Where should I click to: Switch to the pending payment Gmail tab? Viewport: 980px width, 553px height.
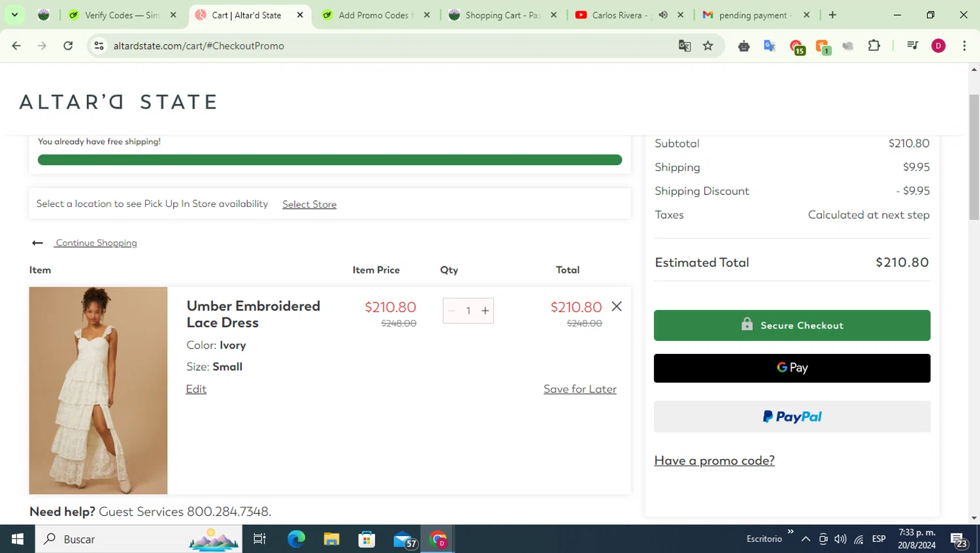tap(755, 15)
